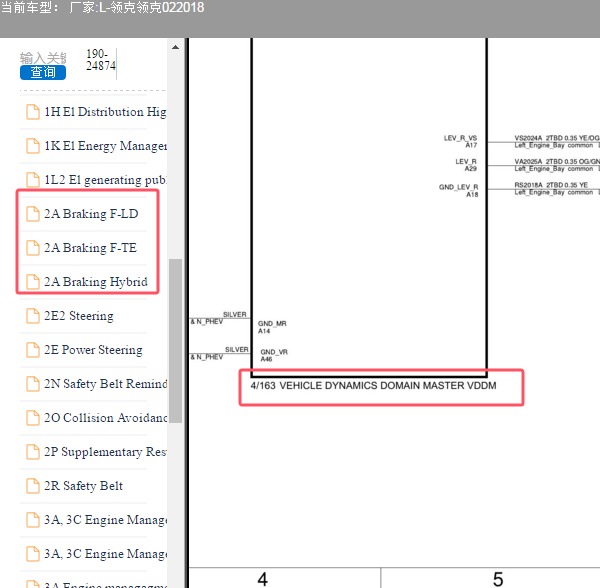Image resolution: width=600 pixels, height=588 pixels.
Task: Click file icon beside 2E2 Steering
Action: click(33, 316)
